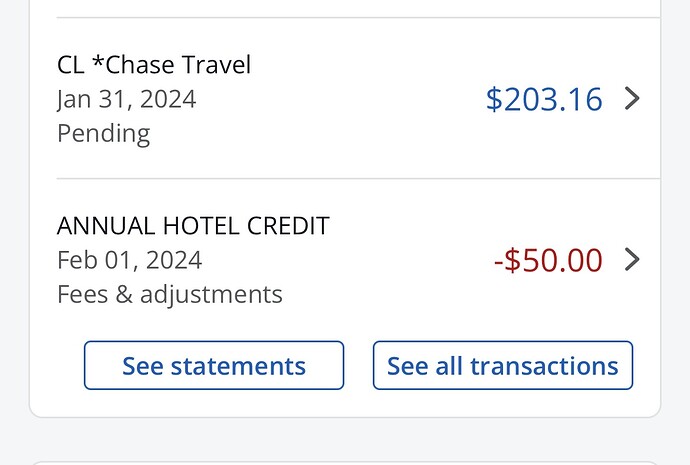Open Chase Travel transaction details chevron
The width and height of the screenshot is (690, 465).
[x=631, y=99]
